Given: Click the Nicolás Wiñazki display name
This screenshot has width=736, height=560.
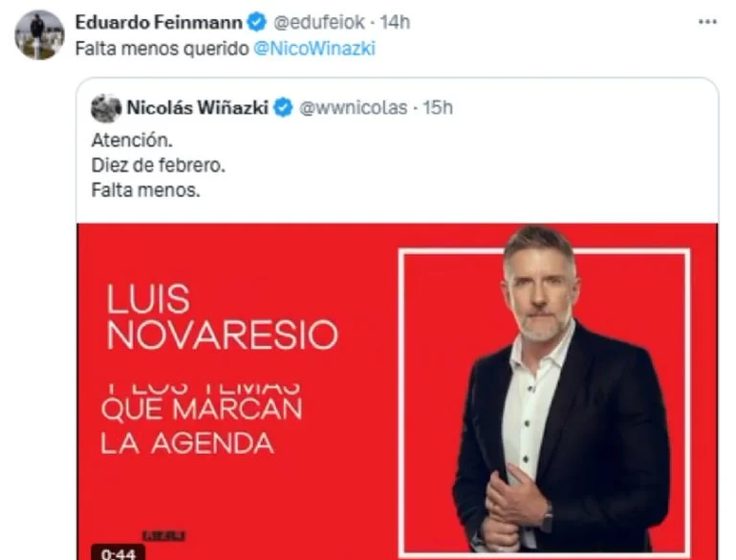Looking at the screenshot, I should point(198,108).
